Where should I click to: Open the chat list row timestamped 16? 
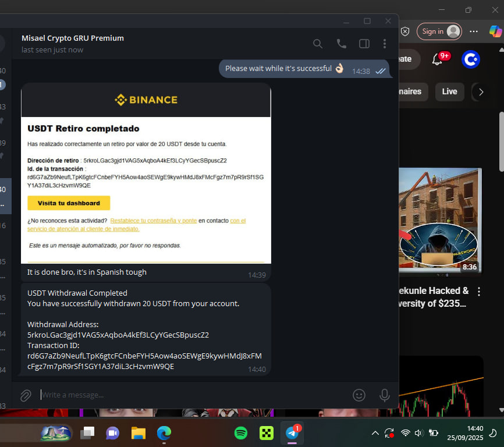pos(6,231)
